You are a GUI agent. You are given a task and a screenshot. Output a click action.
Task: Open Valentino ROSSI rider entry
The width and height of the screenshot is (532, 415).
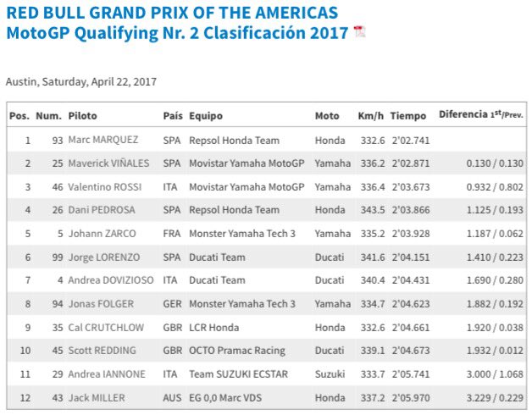point(104,187)
